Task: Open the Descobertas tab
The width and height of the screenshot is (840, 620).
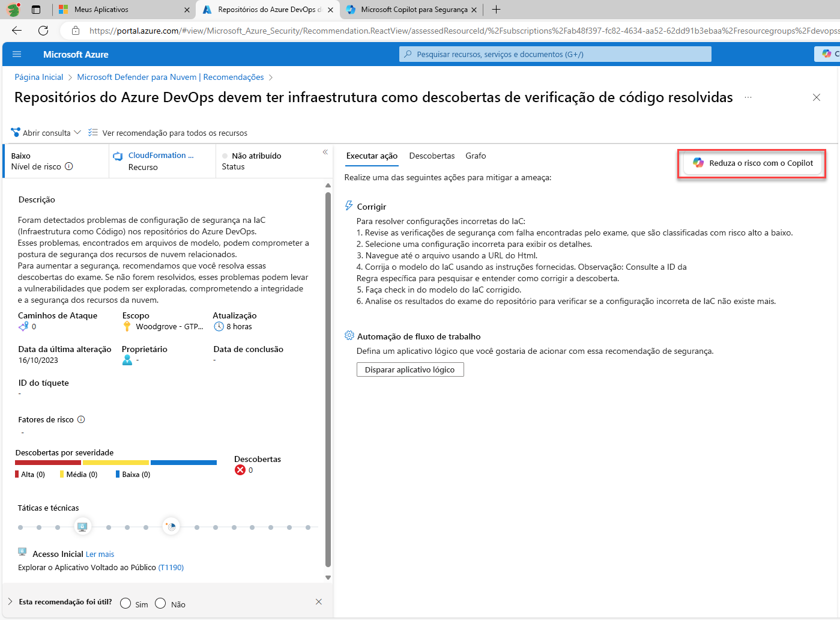Action: [432, 156]
